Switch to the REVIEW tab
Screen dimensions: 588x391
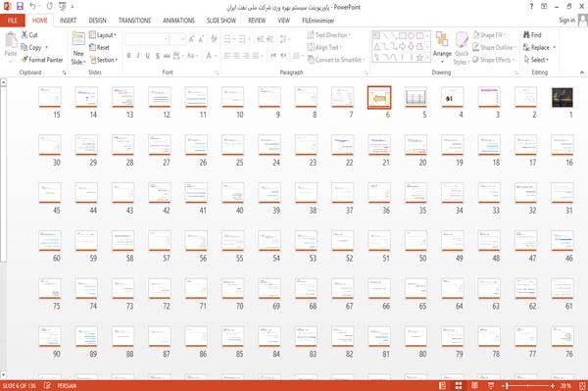coord(257,21)
